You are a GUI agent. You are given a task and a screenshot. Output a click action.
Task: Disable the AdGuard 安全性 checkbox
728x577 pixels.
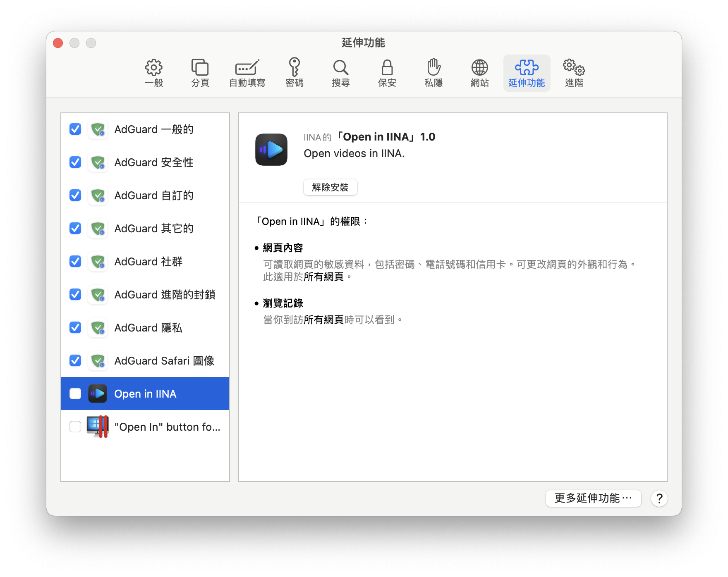[x=75, y=162]
